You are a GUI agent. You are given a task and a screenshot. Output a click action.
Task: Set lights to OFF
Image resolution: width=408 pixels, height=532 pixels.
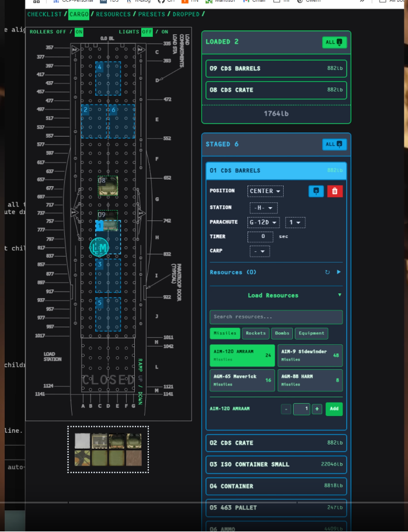tap(147, 32)
